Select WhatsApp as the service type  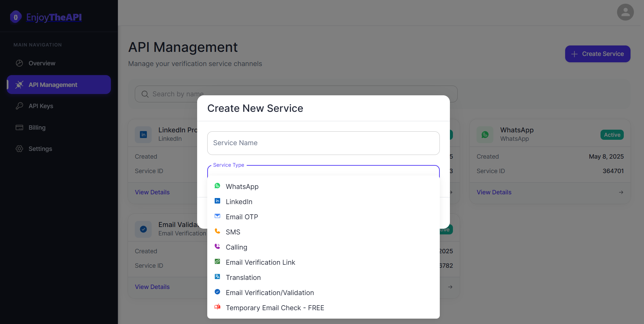point(324,187)
